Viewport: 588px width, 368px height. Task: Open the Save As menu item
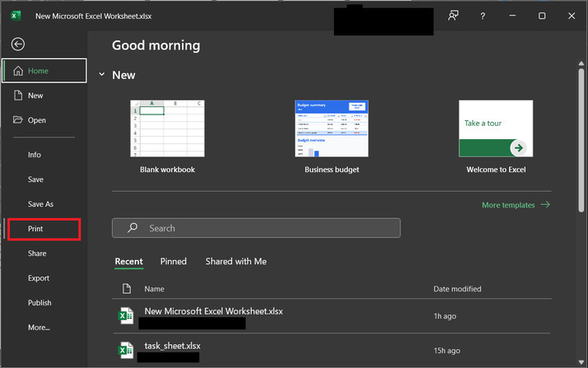click(40, 204)
